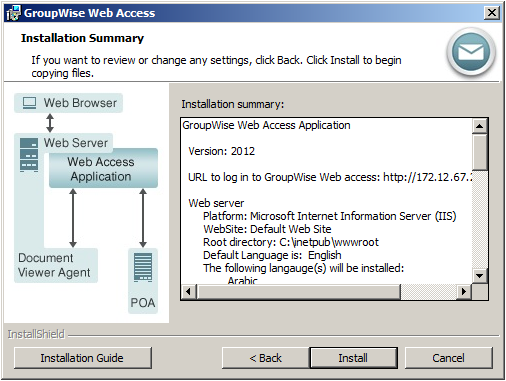This screenshot has width=506, height=381.
Task: Click the Web Access Application box
Action: click(103, 168)
